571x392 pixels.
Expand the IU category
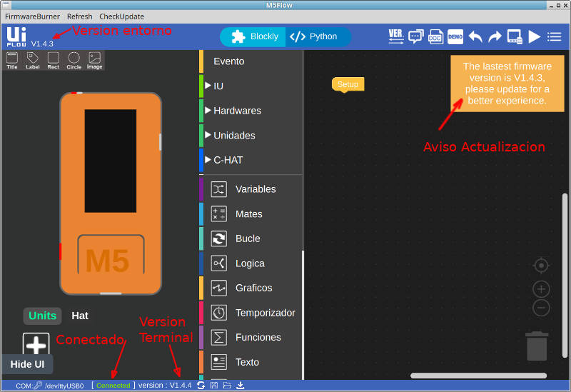click(x=251, y=86)
